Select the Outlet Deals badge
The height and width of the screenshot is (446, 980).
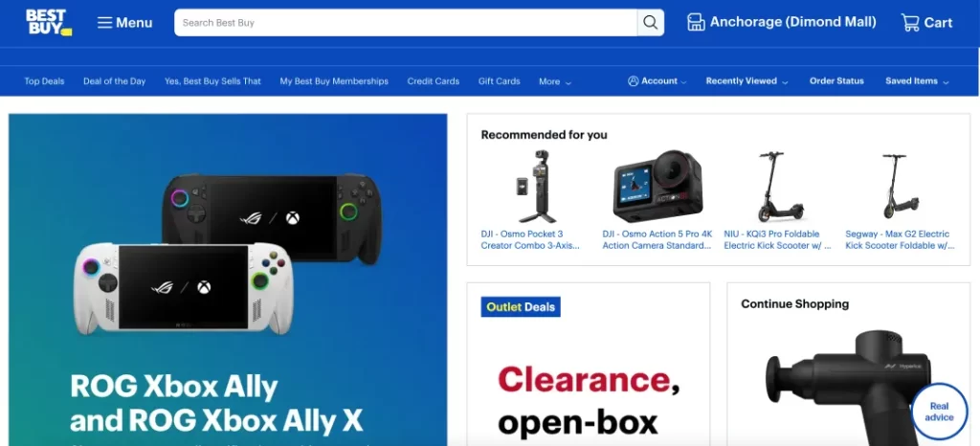[521, 306]
